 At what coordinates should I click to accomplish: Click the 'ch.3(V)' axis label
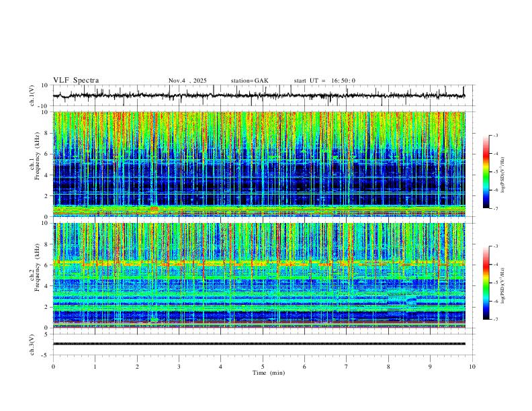(32, 345)
